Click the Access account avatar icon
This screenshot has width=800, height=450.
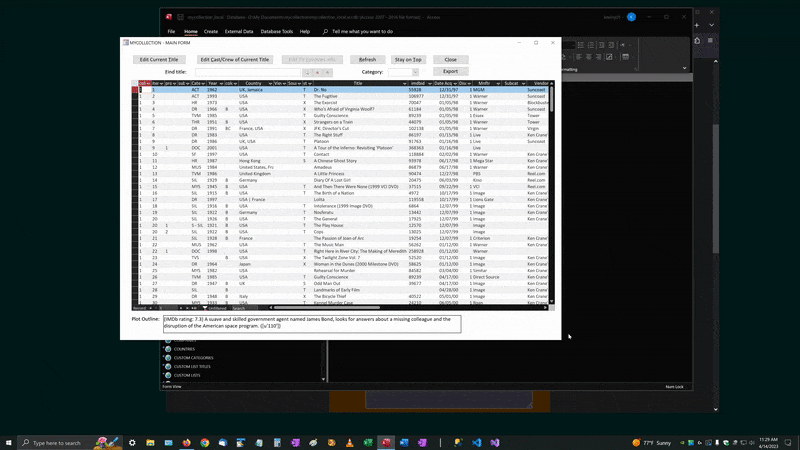point(631,17)
